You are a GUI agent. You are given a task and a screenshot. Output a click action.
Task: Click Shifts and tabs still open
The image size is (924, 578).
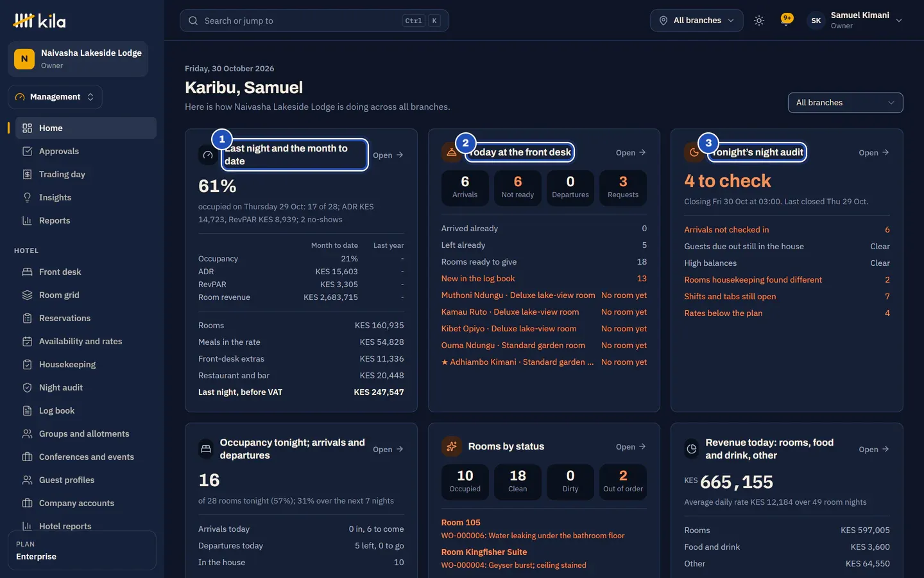(787, 296)
